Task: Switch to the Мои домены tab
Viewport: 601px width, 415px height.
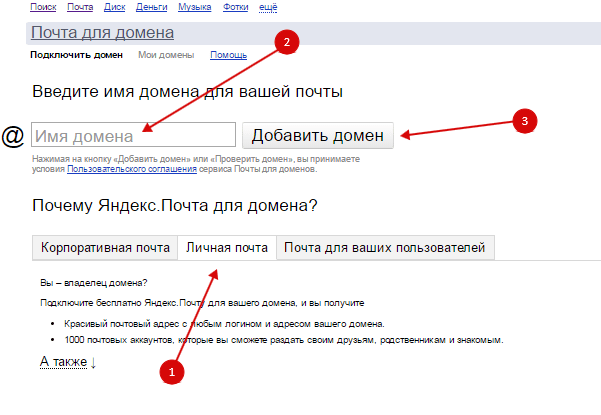Action: point(166,55)
